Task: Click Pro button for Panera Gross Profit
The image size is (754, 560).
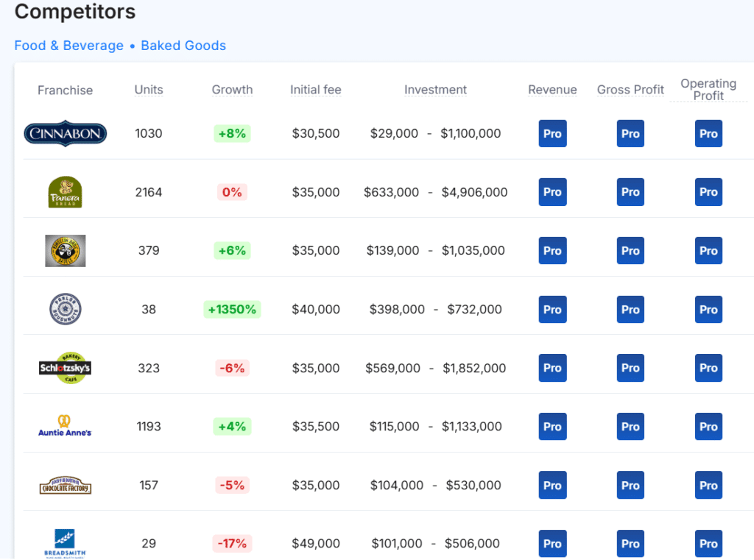Action: coord(630,192)
